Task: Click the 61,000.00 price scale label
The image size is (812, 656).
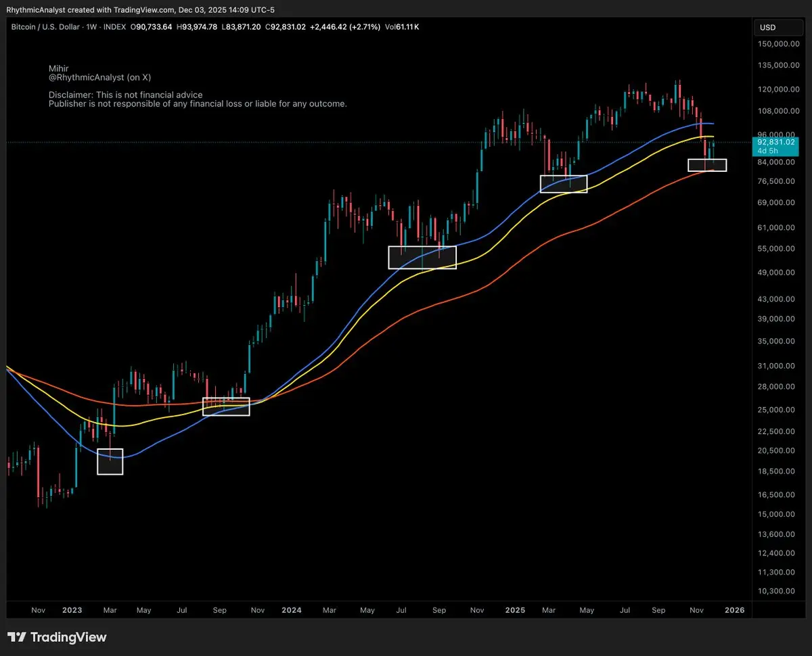Action: pos(777,228)
